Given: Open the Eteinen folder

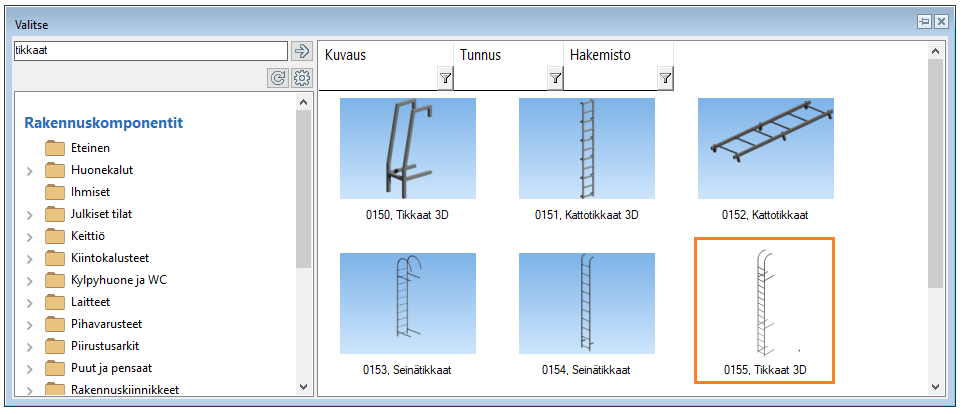Looking at the screenshot, I should (x=90, y=148).
